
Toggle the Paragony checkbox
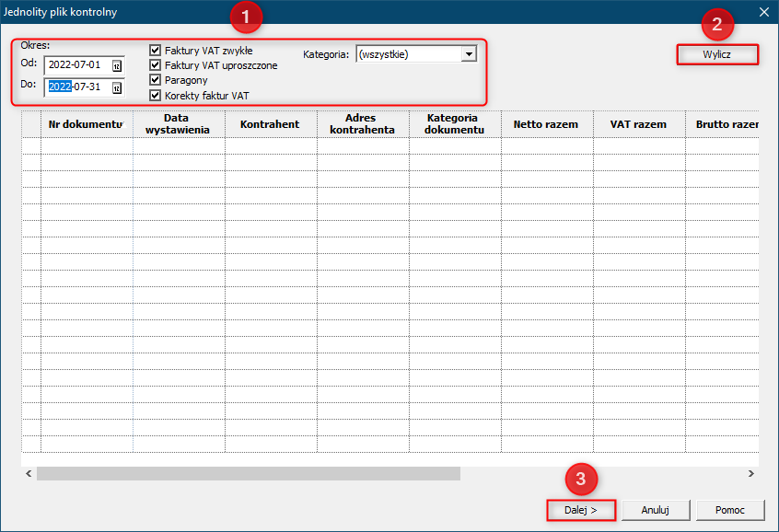(155, 80)
